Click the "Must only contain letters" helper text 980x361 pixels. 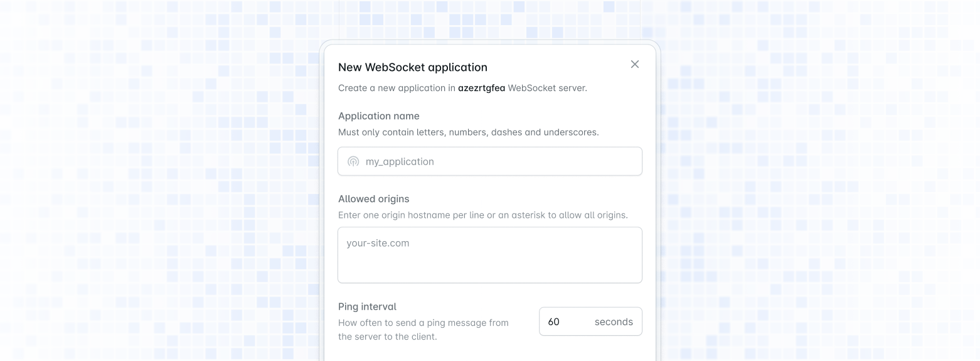[x=468, y=132]
